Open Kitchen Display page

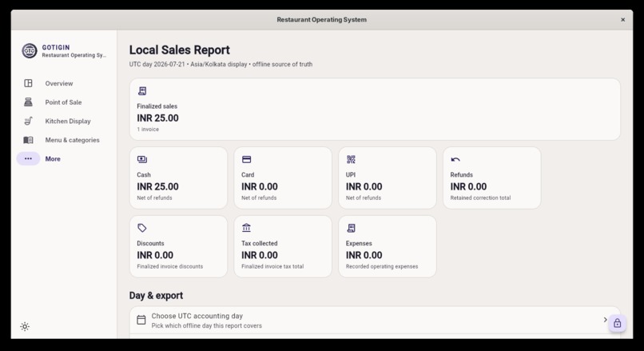tap(68, 122)
